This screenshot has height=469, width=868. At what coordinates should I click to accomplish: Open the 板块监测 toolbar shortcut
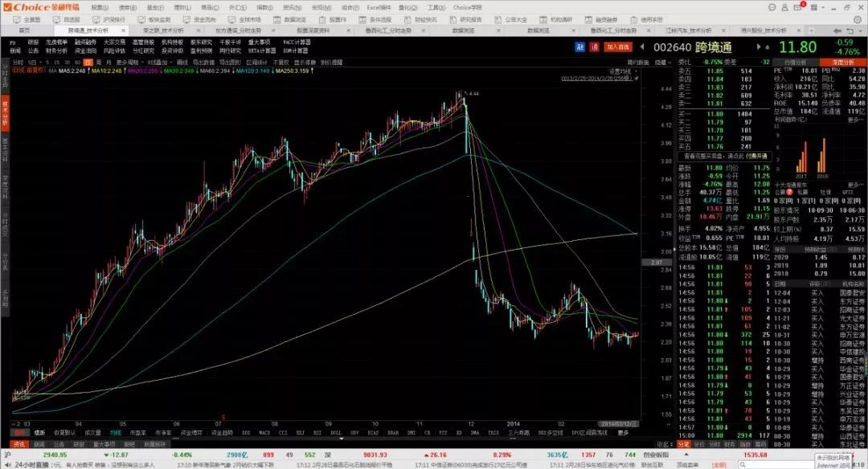154,19
